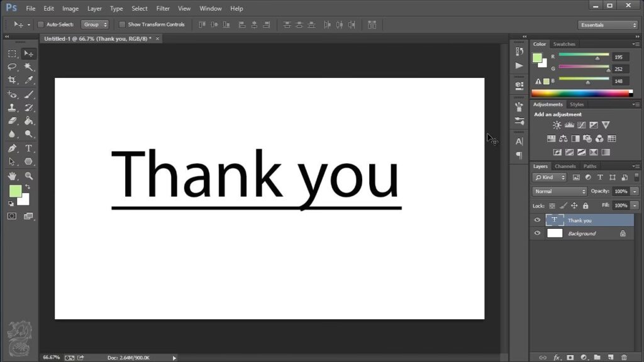The height and width of the screenshot is (362, 644).
Task: Pick the Eyedropper tool
Action: pyautogui.click(x=28, y=80)
